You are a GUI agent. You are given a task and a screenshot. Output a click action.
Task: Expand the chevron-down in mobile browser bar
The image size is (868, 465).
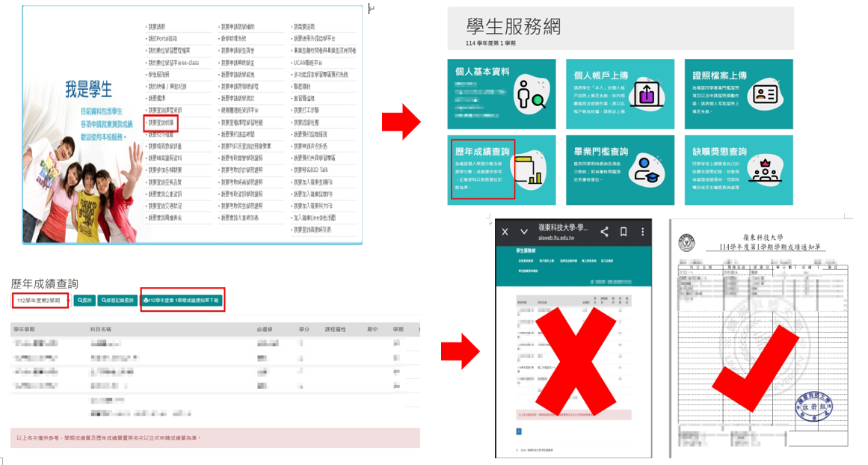pyautogui.click(x=523, y=232)
